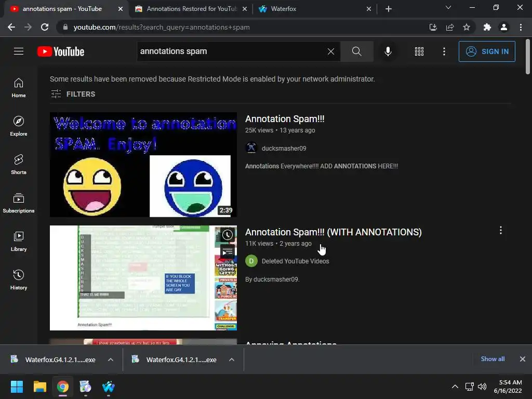Close the downloads bar
Image resolution: width=532 pixels, height=399 pixels.
point(523,359)
